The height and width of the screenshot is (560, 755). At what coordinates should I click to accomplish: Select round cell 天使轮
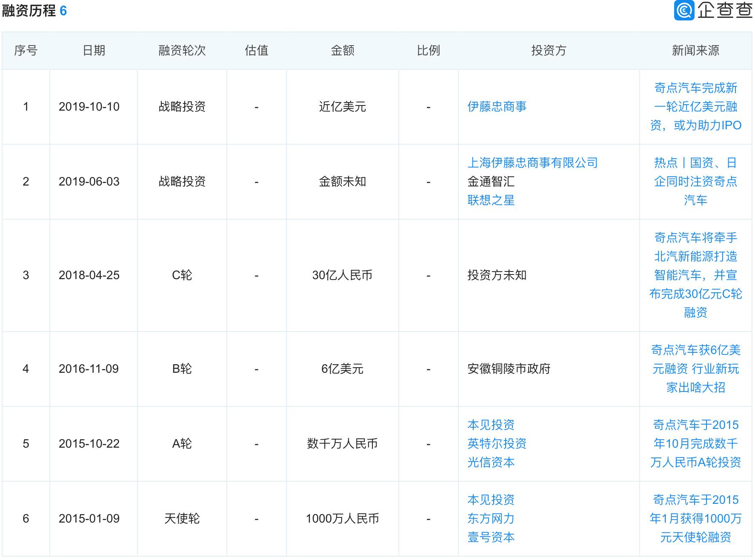click(x=182, y=518)
